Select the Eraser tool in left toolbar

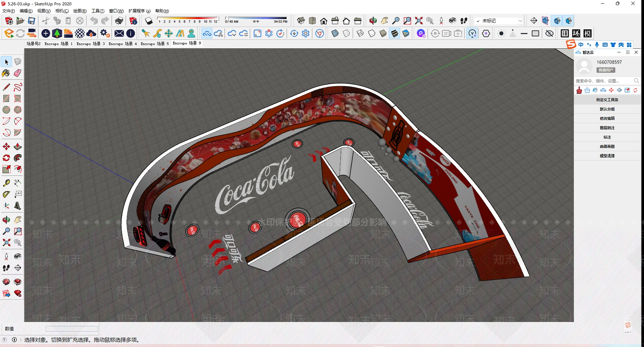17,73
